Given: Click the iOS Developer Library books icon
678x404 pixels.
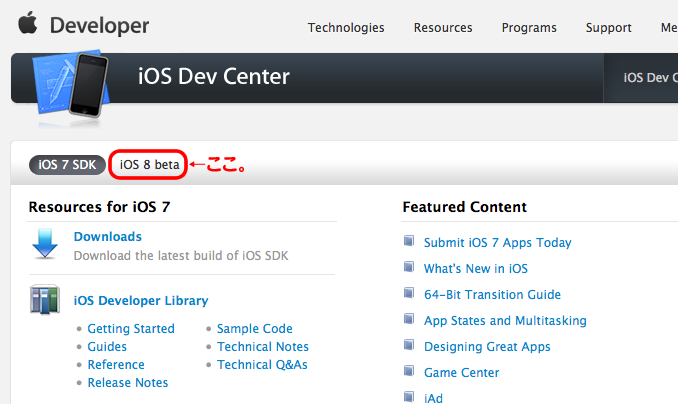Looking at the screenshot, I should click(x=45, y=299).
